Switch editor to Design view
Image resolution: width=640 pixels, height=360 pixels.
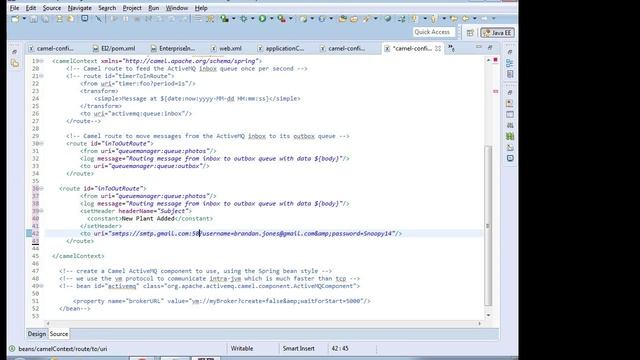(x=37, y=334)
